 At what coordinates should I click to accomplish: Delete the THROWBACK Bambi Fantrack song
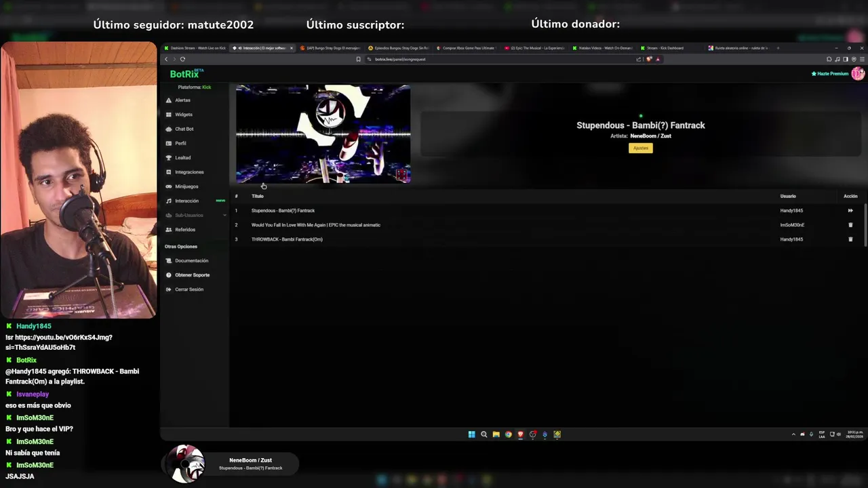[850, 239]
